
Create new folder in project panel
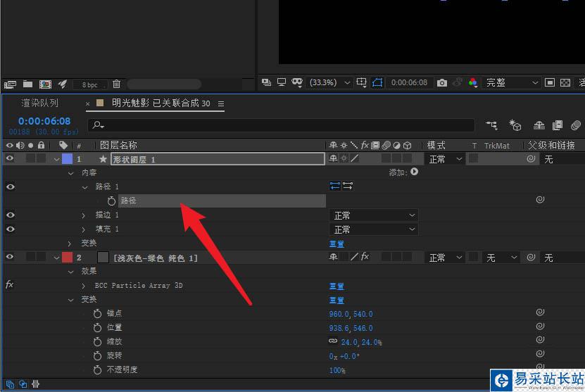coord(27,84)
